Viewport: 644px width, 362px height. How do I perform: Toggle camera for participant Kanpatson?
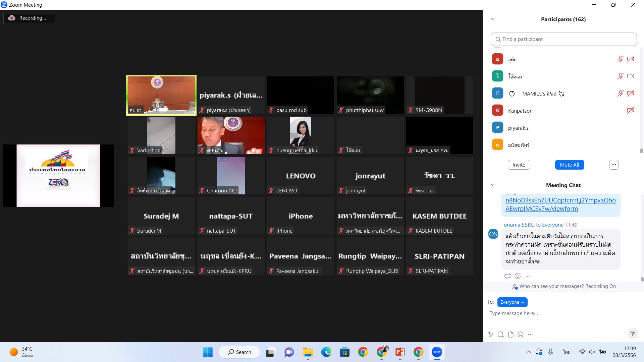pyautogui.click(x=631, y=111)
